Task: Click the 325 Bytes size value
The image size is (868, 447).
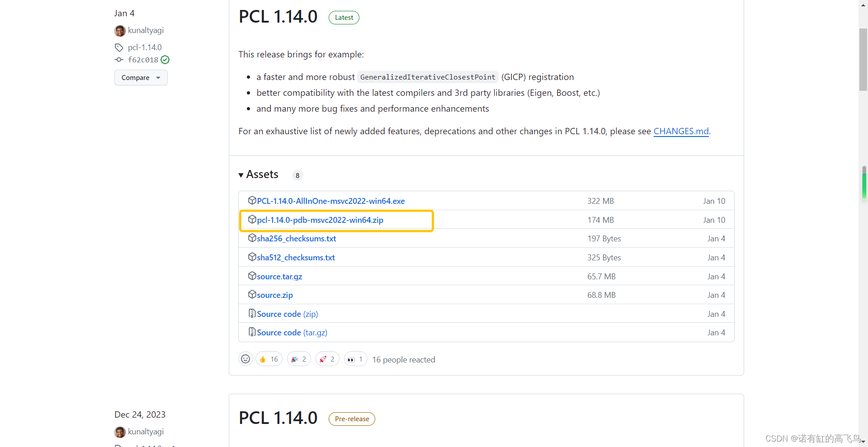Action: (x=604, y=258)
